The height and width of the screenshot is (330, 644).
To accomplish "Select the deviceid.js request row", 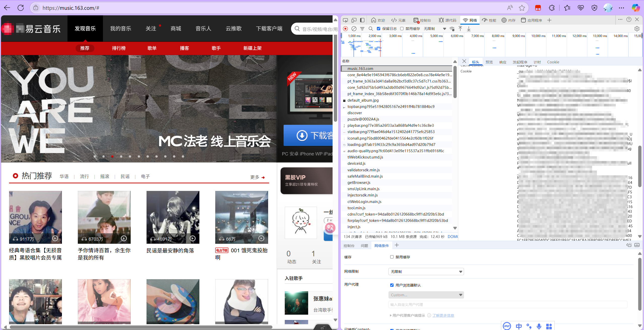I will (x=397, y=163).
